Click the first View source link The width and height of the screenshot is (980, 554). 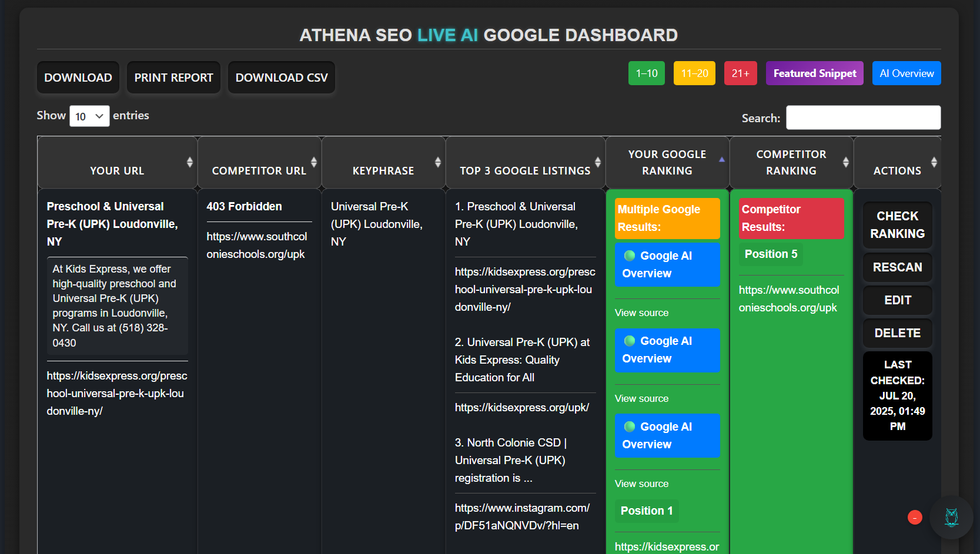click(x=641, y=313)
